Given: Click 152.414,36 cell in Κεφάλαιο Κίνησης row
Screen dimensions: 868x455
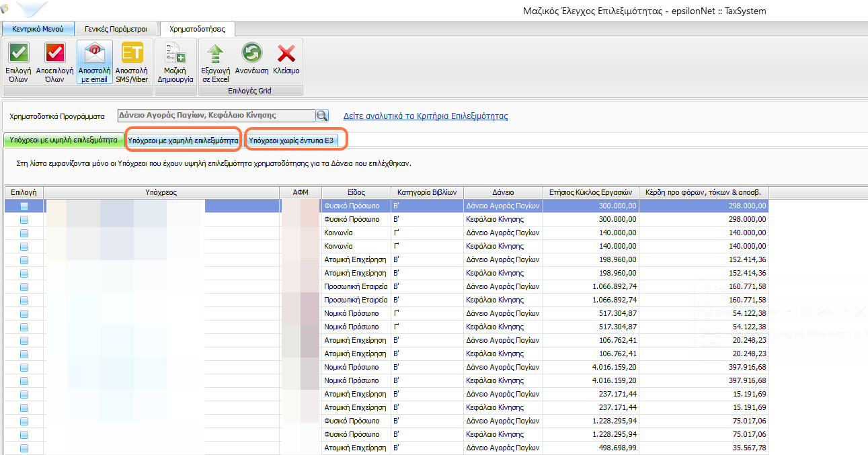Looking at the screenshot, I should click(x=704, y=273).
